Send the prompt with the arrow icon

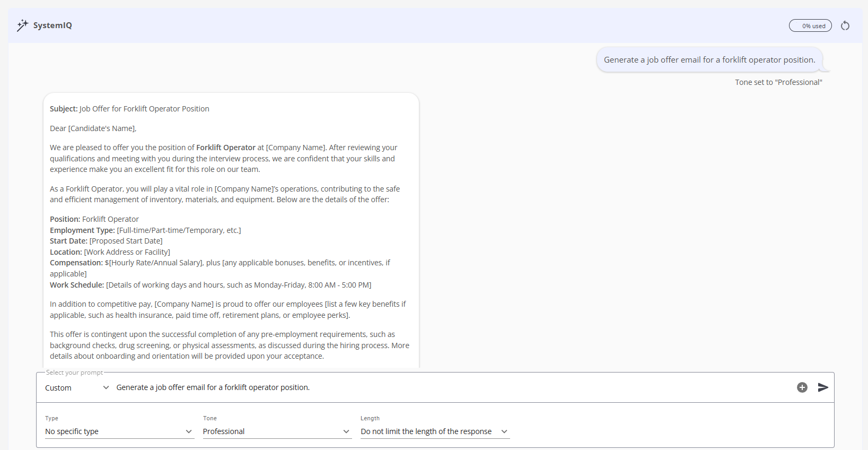point(823,387)
